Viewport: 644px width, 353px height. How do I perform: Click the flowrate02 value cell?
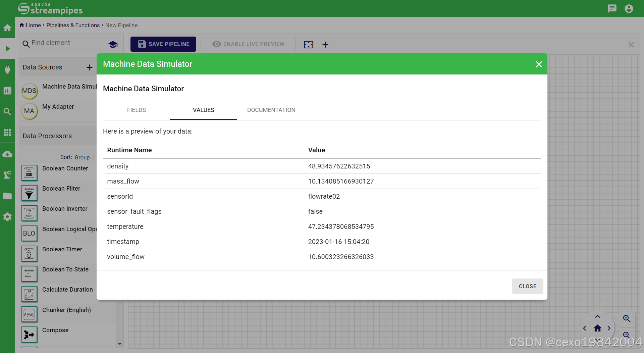click(324, 196)
